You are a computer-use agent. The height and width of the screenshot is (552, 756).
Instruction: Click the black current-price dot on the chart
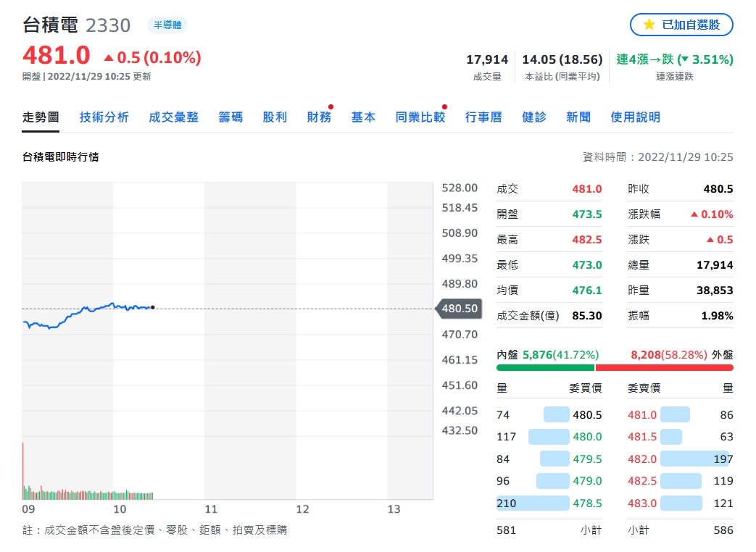(x=153, y=307)
